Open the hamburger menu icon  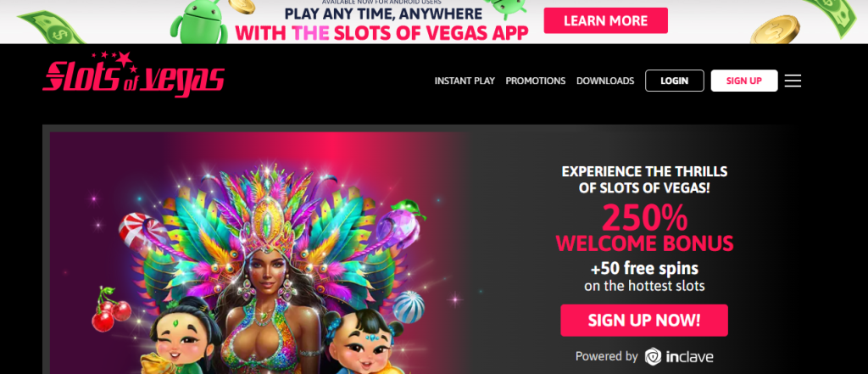tap(793, 81)
